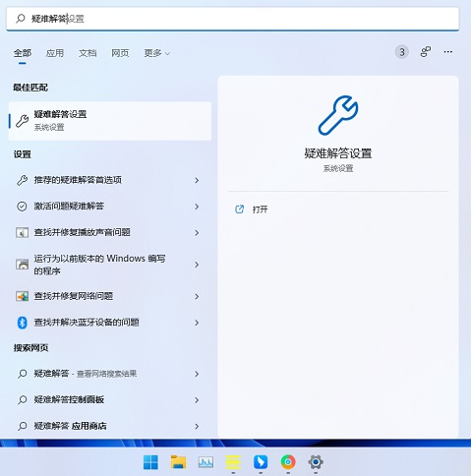Click the large wrench icon in the preview pane

pyautogui.click(x=338, y=115)
